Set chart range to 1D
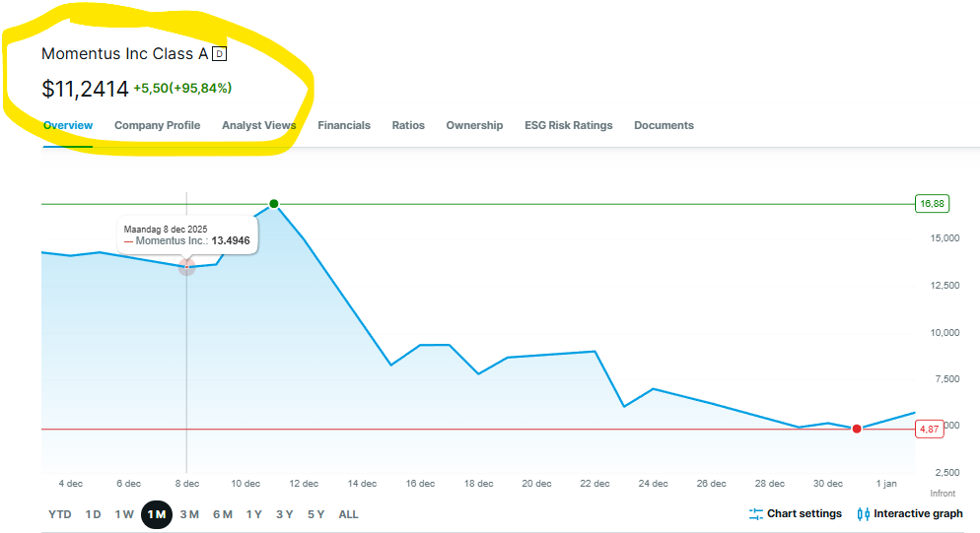The height and width of the screenshot is (533, 980). [93, 514]
